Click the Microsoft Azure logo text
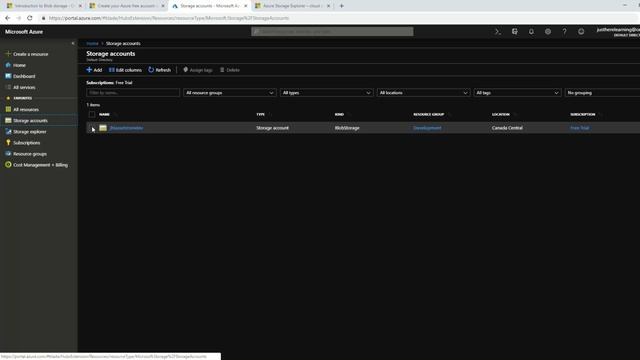This screenshot has width=640, height=360. pos(24,31)
